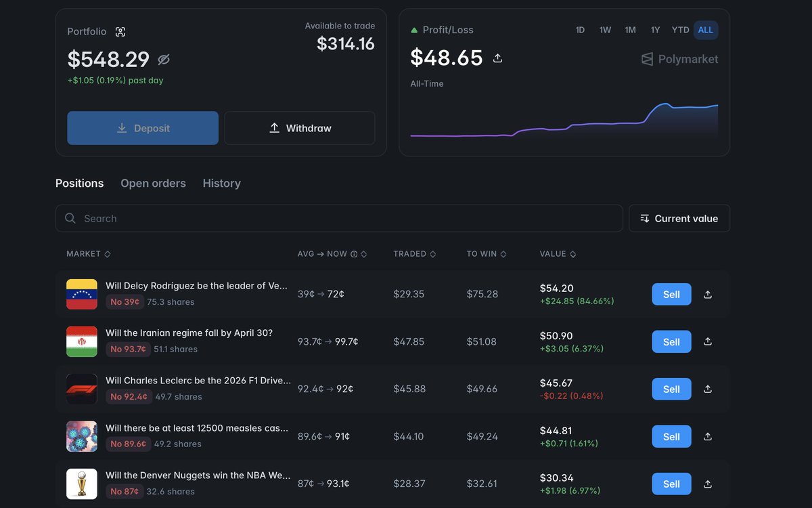Open the Positions tab

80,183
